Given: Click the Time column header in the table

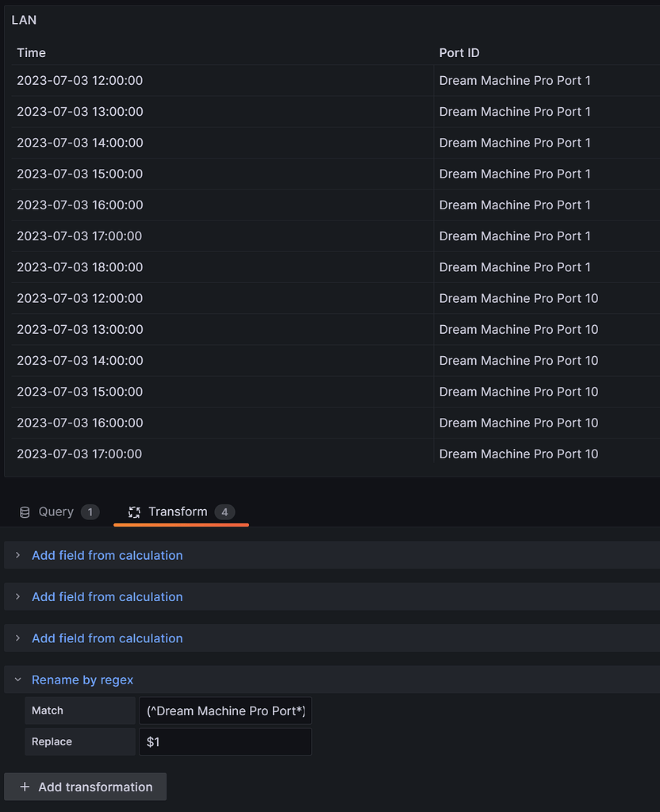Looking at the screenshot, I should [x=31, y=52].
